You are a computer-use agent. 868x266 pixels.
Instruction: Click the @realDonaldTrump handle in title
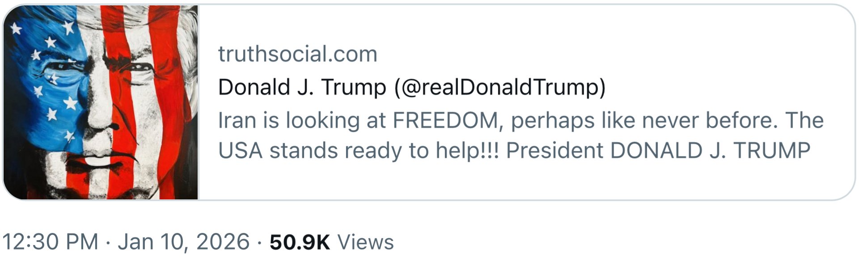click(500, 87)
